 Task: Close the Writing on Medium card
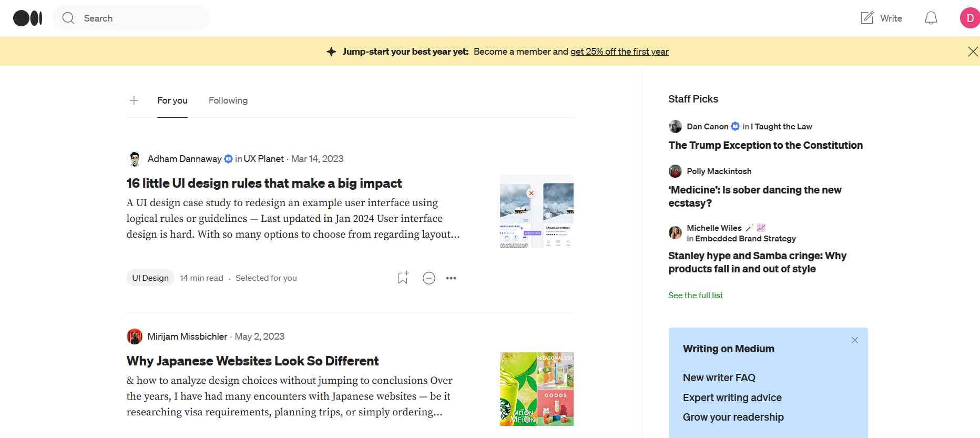coord(854,340)
